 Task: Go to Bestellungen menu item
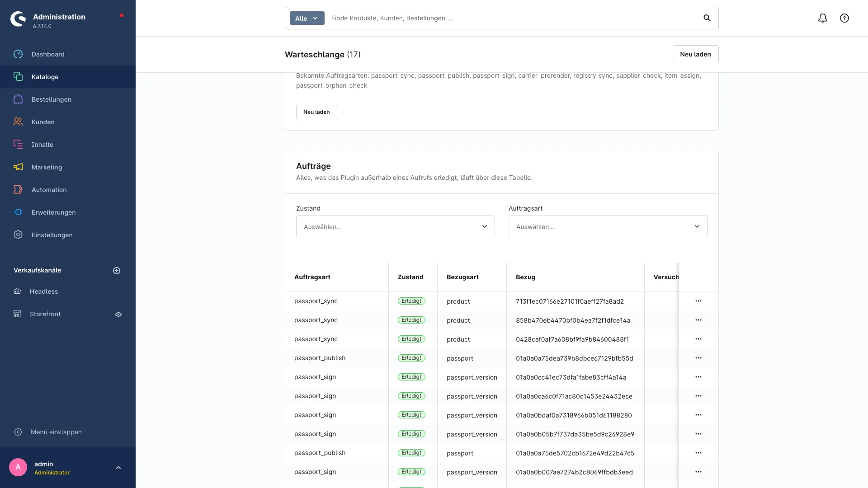click(68, 99)
